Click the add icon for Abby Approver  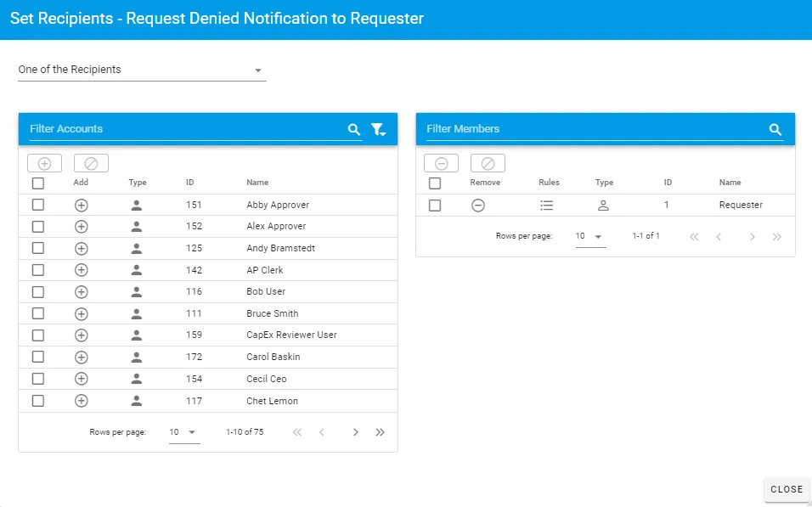point(82,205)
